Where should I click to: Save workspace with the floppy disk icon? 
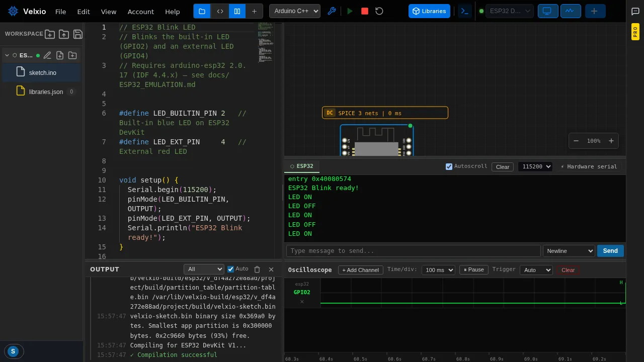point(78,34)
